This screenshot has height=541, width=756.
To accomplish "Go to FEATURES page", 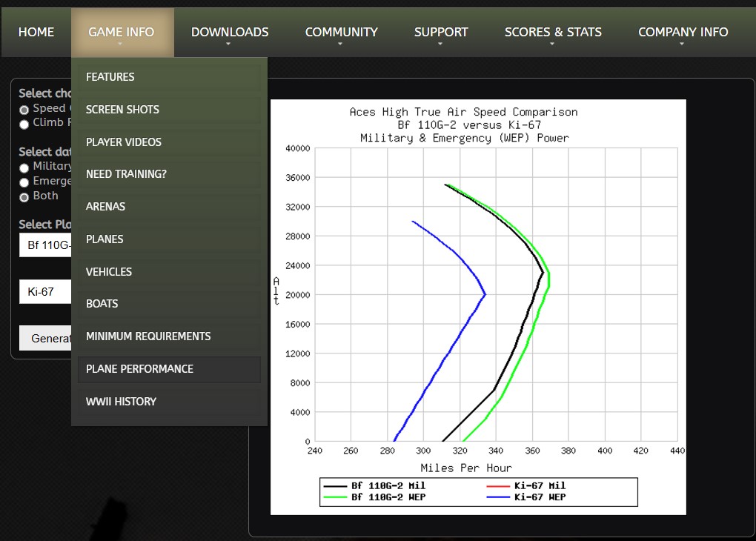I will (x=169, y=77).
